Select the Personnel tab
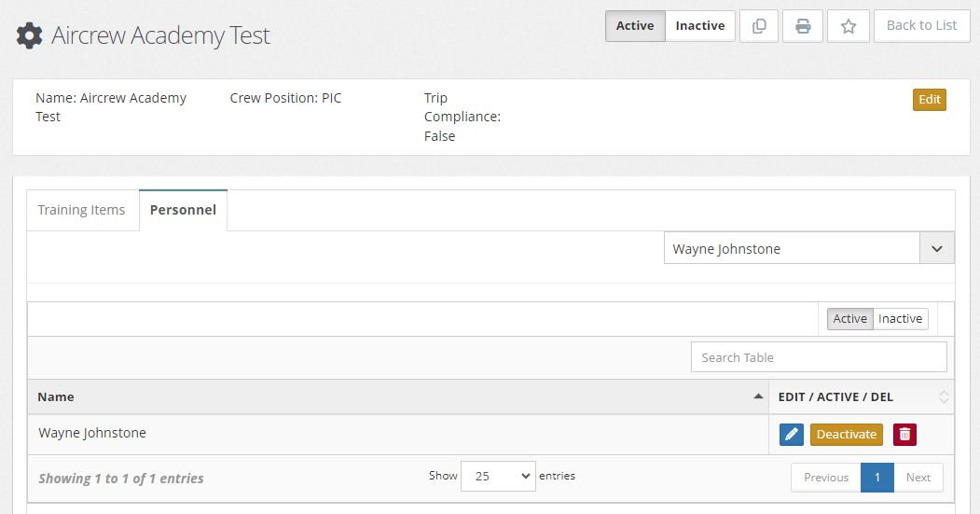 coord(183,210)
